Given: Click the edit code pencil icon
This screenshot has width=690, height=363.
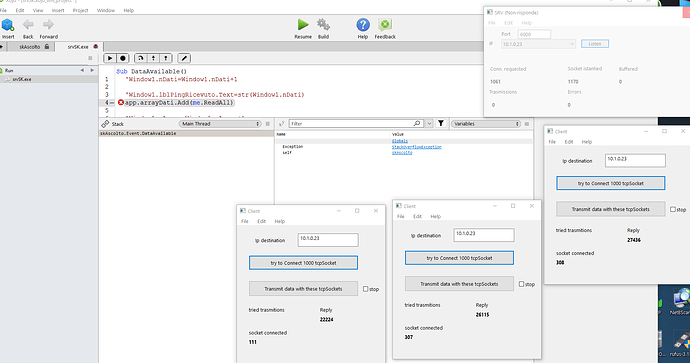Looking at the screenshot, I should click(184, 58).
